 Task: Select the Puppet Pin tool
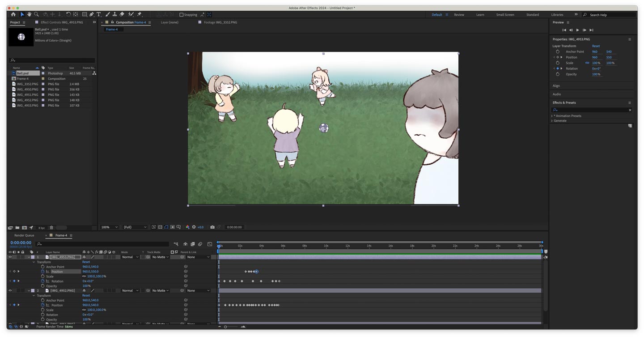(140, 14)
